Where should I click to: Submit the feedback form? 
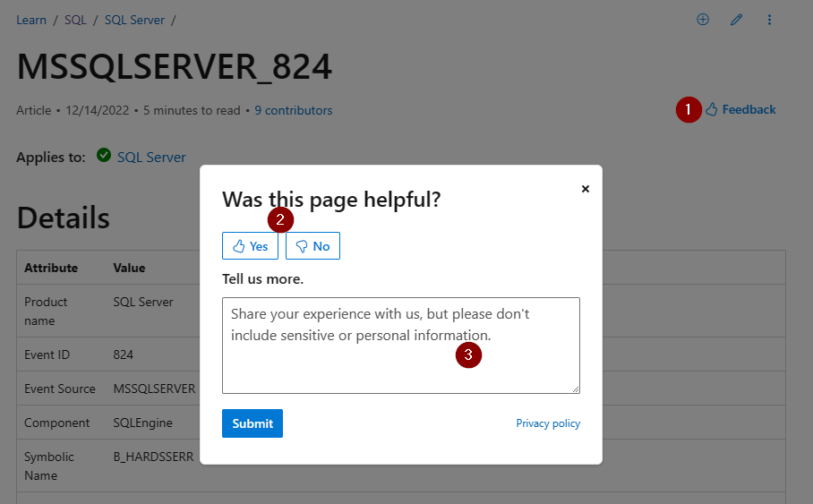[252, 423]
